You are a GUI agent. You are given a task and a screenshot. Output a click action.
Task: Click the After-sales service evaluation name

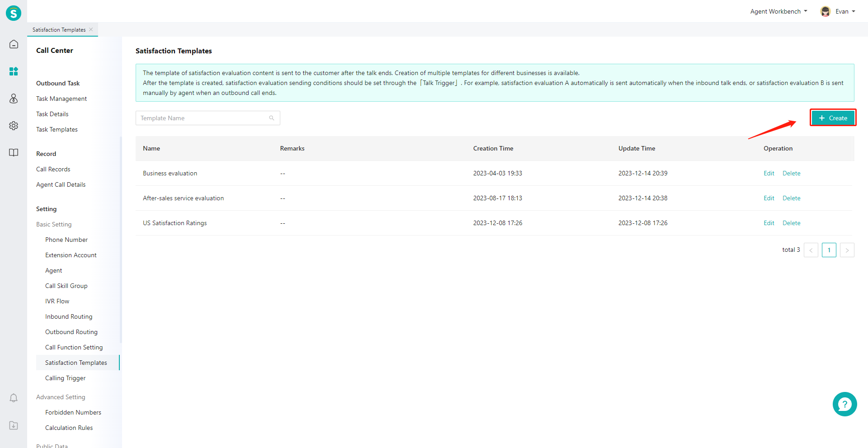pyautogui.click(x=184, y=198)
